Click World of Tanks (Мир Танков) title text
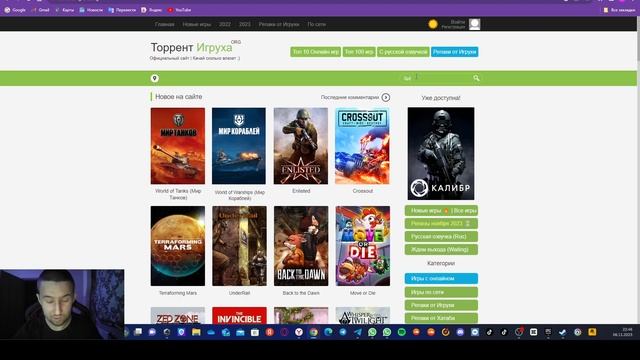The width and height of the screenshot is (640, 360). click(x=178, y=194)
